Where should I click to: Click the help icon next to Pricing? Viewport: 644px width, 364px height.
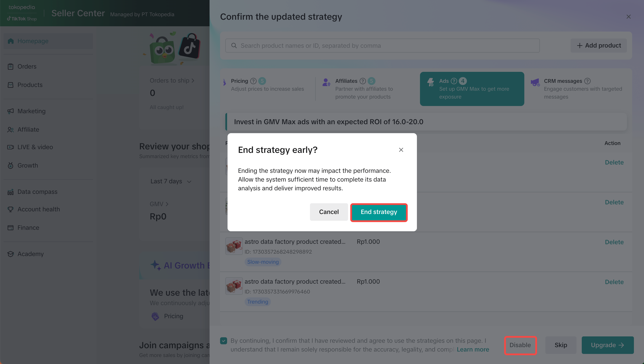253,81
